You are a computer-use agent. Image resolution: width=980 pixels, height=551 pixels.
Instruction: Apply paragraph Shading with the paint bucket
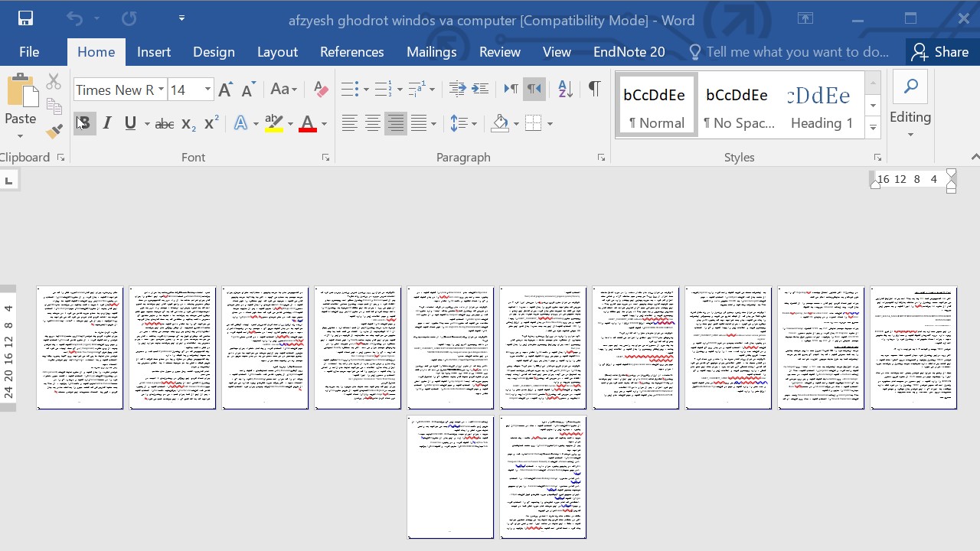click(x=500, y=123)
